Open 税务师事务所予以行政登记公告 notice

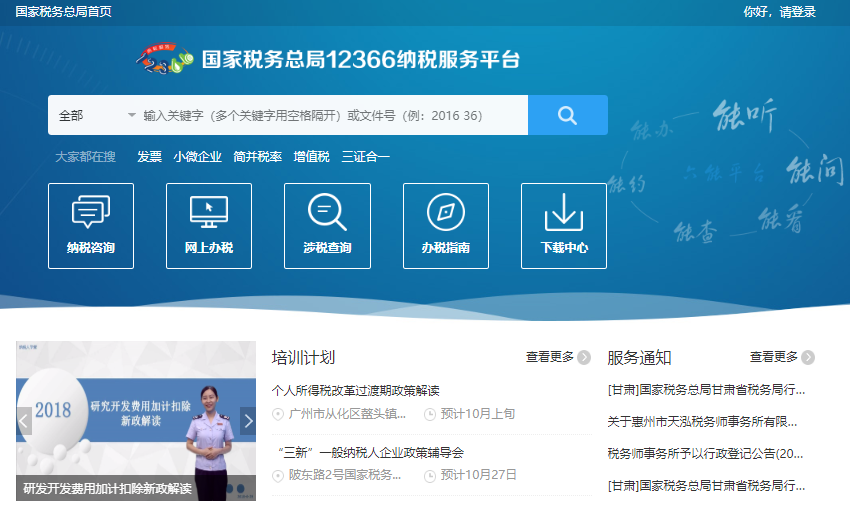705,453
